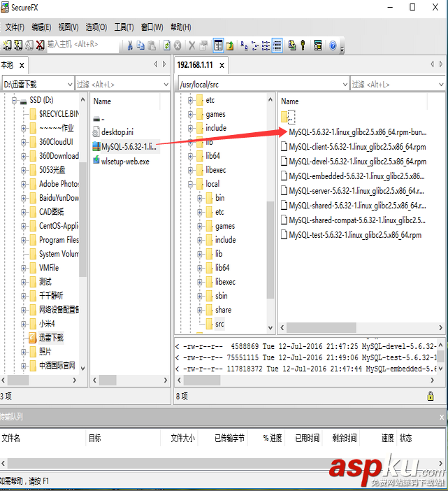Click the 状态 column header
448x491 pixels.
point(406,438)
